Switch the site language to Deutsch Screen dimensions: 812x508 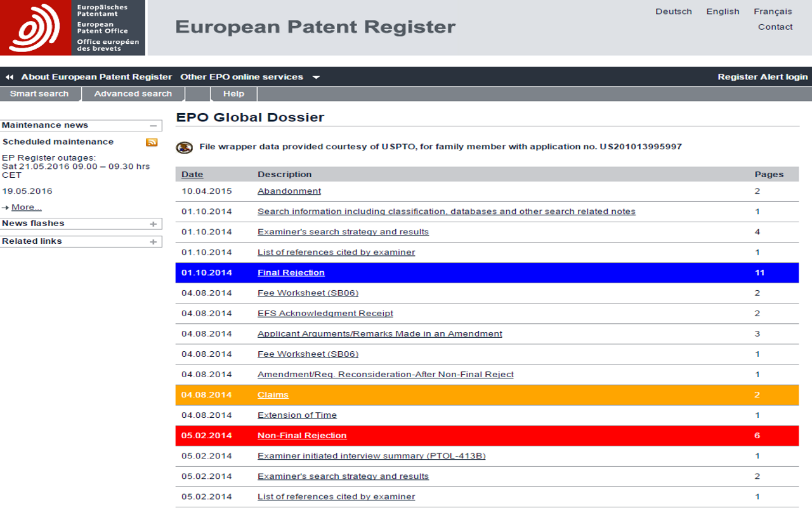coord(674,11)
